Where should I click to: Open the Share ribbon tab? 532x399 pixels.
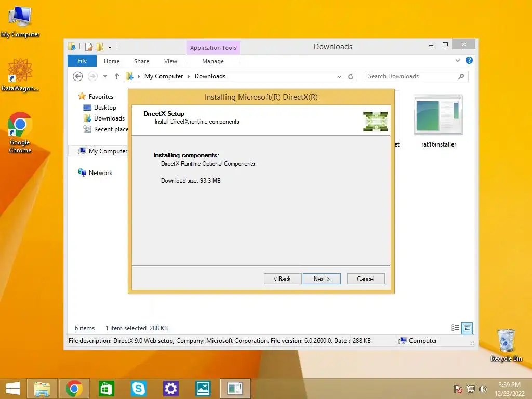click(141, 61)
